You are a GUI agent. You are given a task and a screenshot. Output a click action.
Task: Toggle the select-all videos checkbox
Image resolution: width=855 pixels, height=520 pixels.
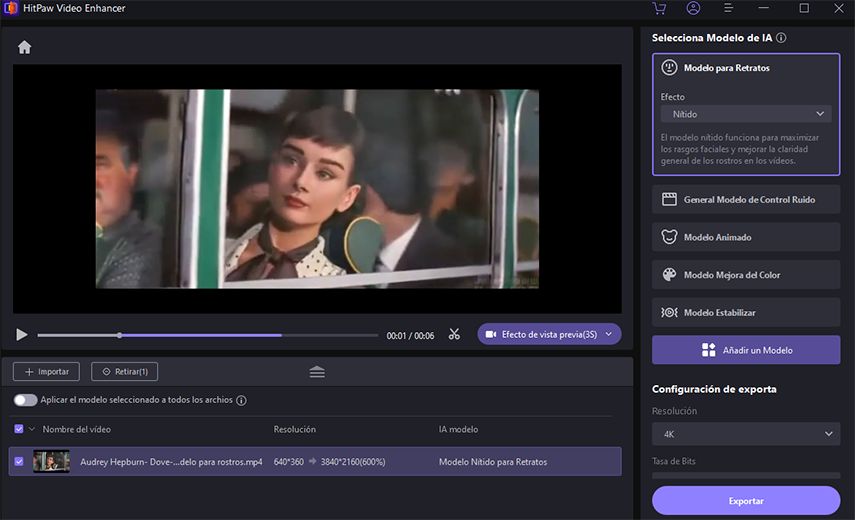(19, 429)
